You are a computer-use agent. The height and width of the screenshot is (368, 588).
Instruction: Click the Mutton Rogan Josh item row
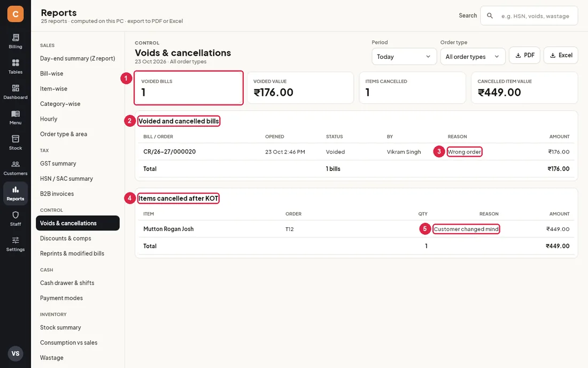(356, 229)
